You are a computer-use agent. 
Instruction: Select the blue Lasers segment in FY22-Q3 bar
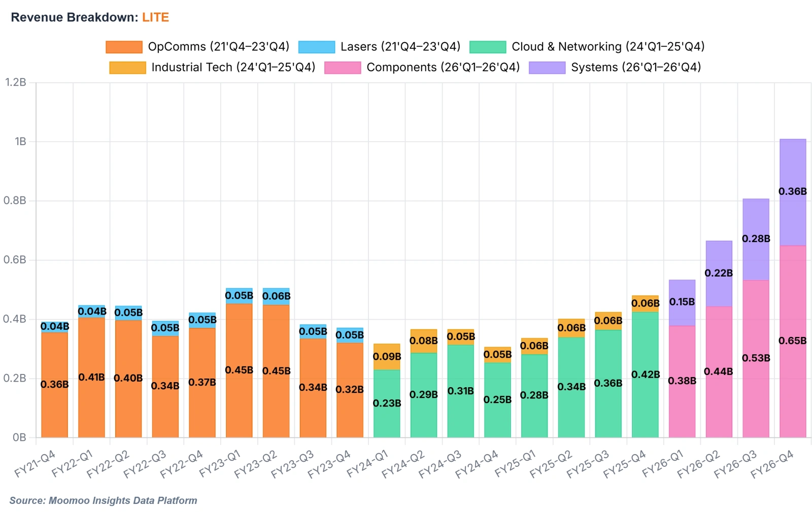165,328
